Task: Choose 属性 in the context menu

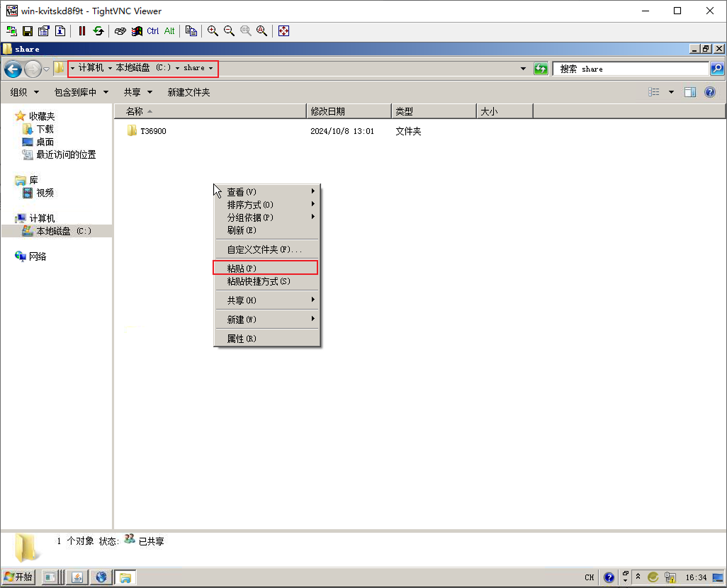Action: coord(241,339)
